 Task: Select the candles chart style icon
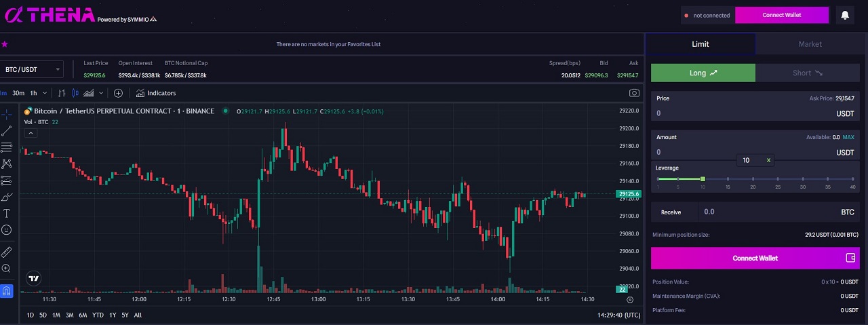pos(75,93)
